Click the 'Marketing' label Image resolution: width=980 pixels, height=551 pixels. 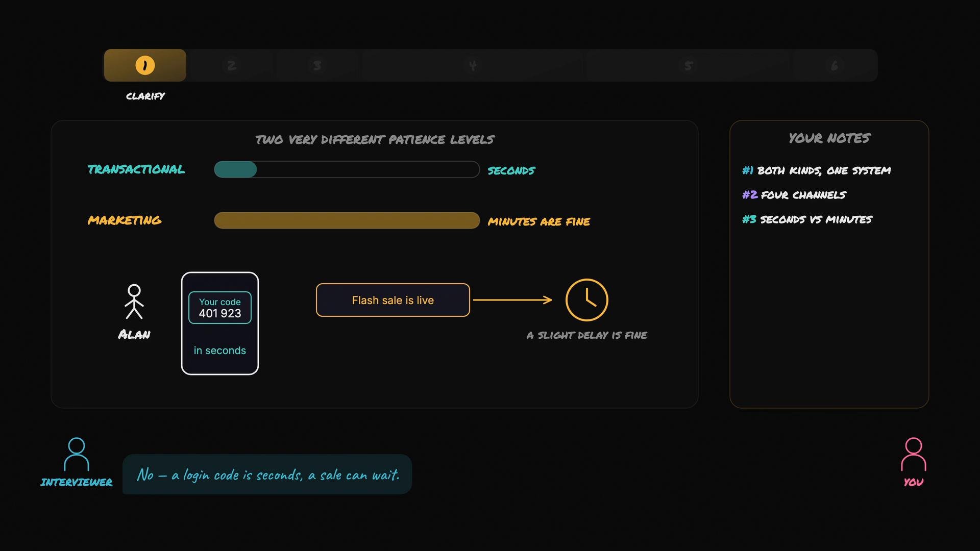125,220
